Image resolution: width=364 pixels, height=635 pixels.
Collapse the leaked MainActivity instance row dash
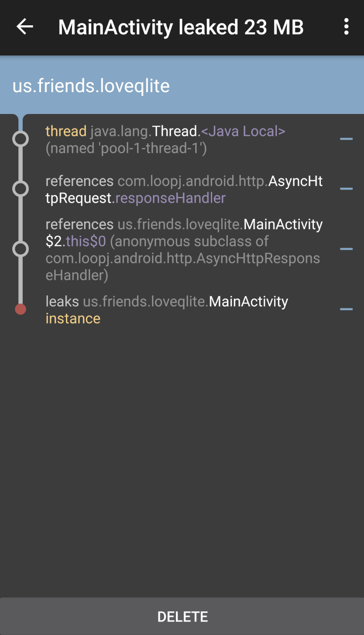coord(346,309)
